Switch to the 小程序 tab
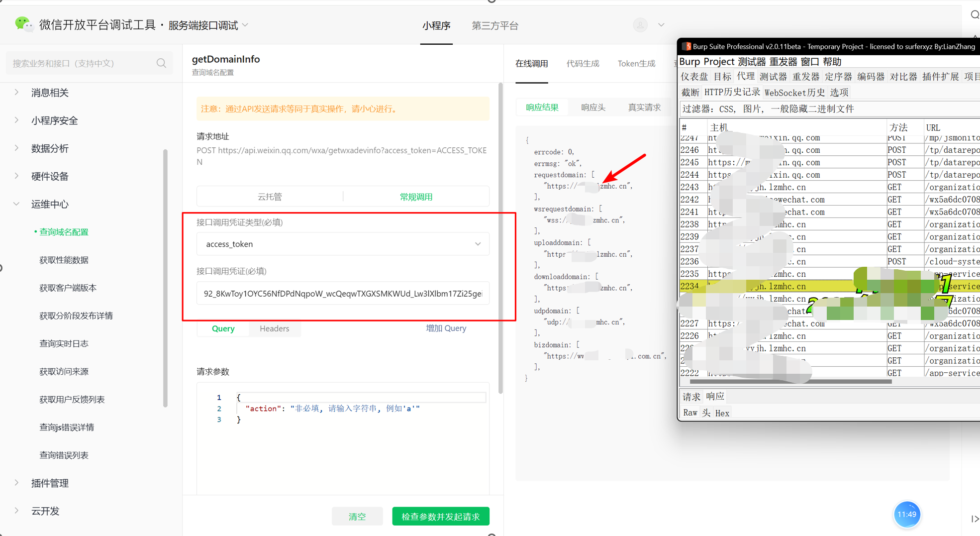Viewport: 980px width, 536px height. tap(436, 25)
